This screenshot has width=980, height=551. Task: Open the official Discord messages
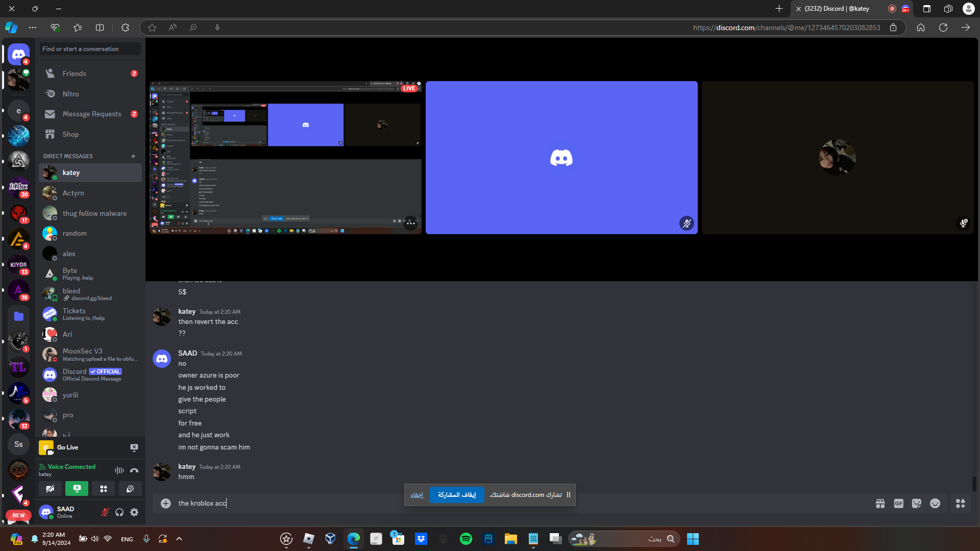[90, 374]
